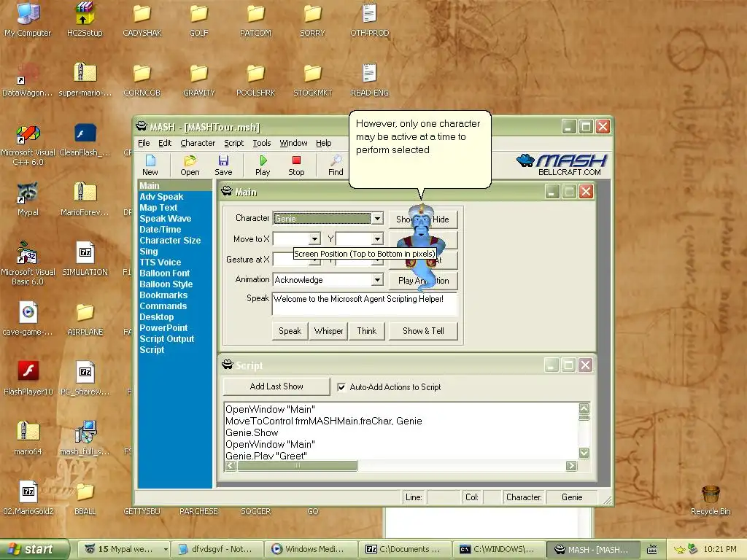Select Balloon Style in sidebar list
The height and width of the screenshot is (560, 747).
(x=166, y=284)
